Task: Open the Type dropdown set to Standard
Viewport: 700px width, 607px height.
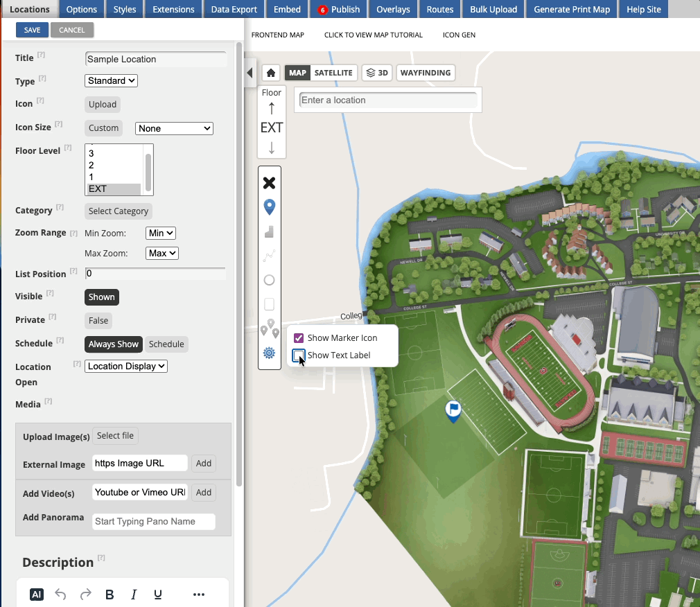Action: click(x=112, y=81)
